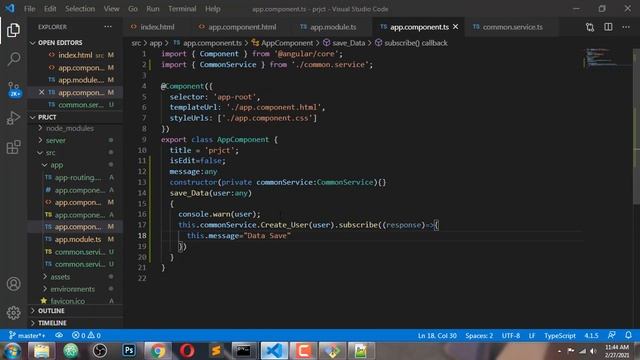Collapse the PRJCT folder section

(76, 117)
